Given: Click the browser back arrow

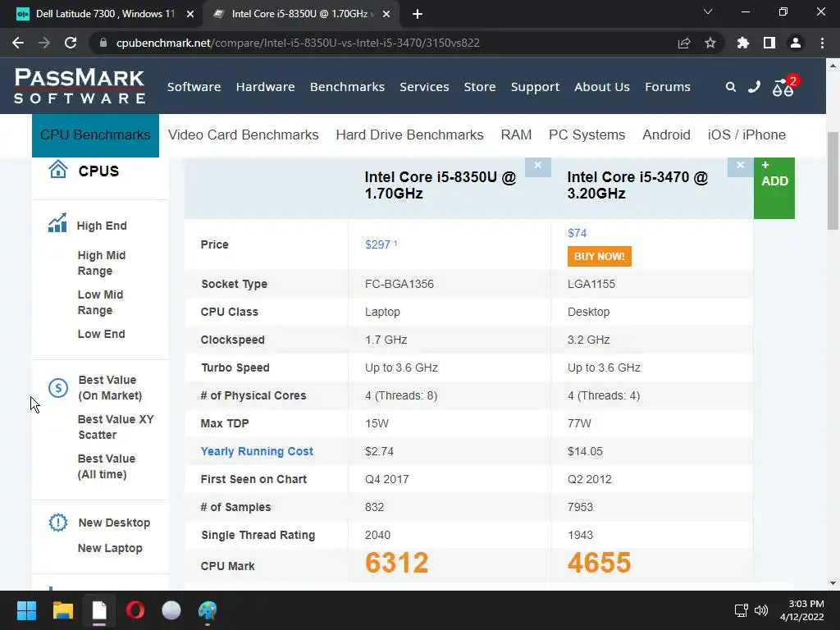Looking at the screenshot, I should [x=18, y=43].
